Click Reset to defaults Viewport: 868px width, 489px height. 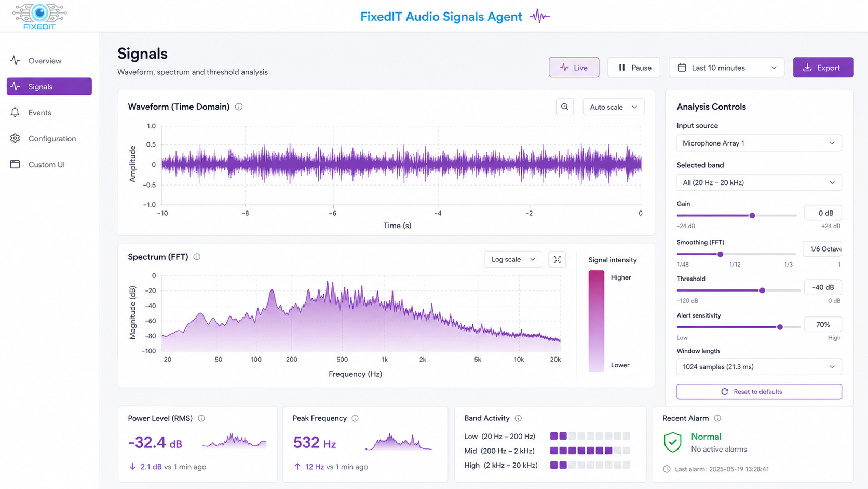click(759, 391)
